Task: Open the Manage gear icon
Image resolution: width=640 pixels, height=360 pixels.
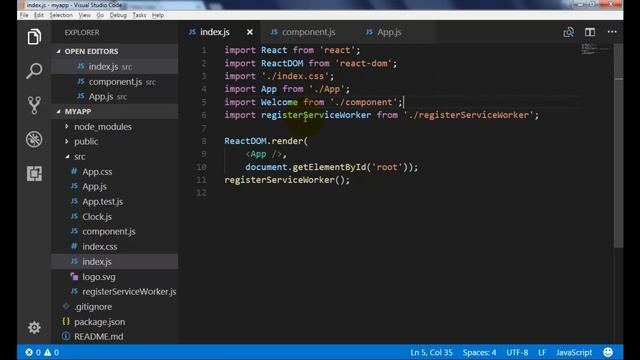Action: pos(34,327)
